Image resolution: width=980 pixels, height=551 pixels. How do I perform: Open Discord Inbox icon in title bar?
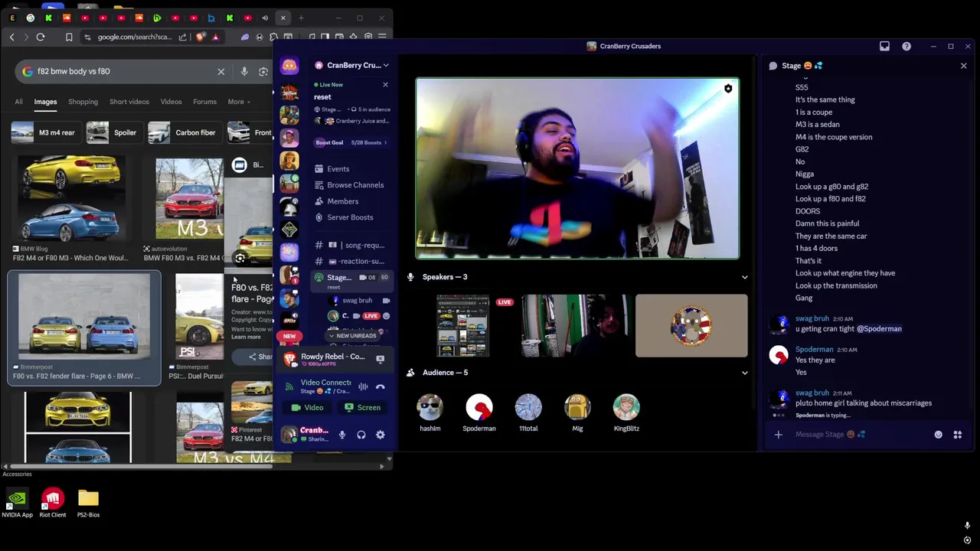click(x=884, y=46)
